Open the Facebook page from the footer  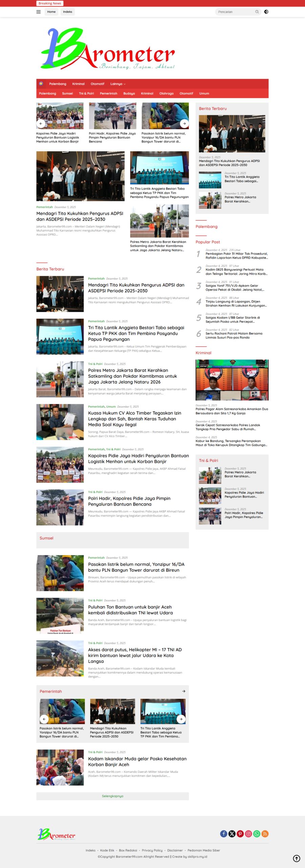coord(224,834)
